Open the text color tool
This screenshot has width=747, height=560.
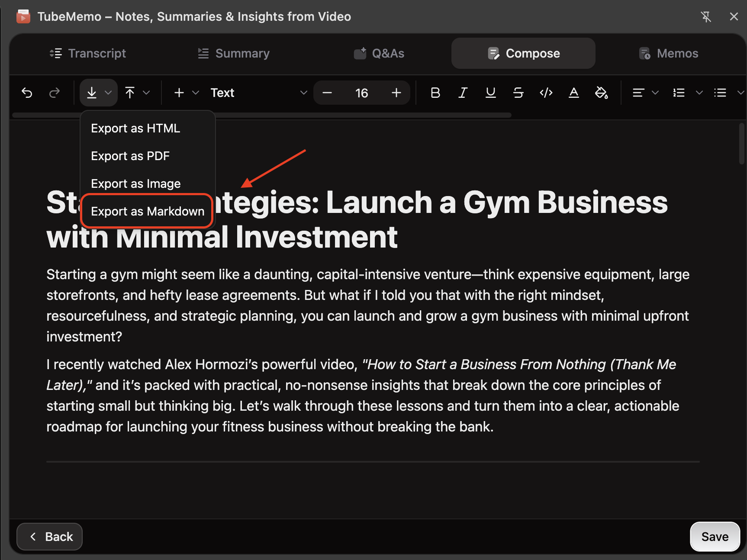tap(574, 93)
